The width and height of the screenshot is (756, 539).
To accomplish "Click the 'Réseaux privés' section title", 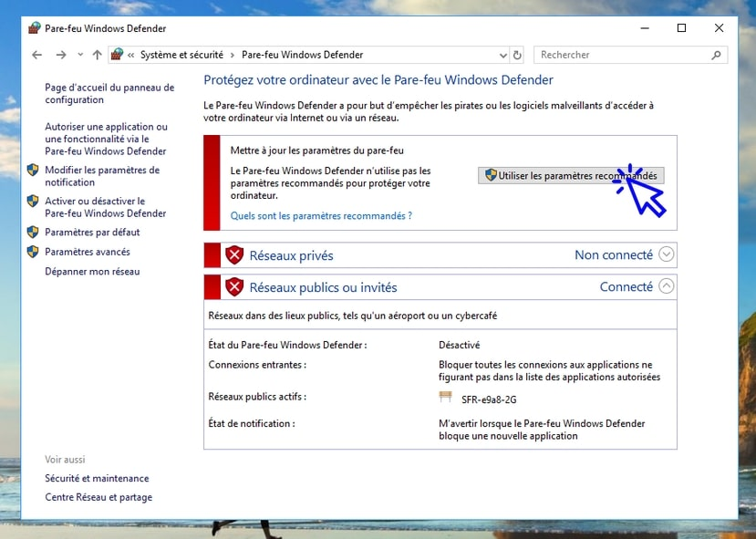I will tap(291, 255).
